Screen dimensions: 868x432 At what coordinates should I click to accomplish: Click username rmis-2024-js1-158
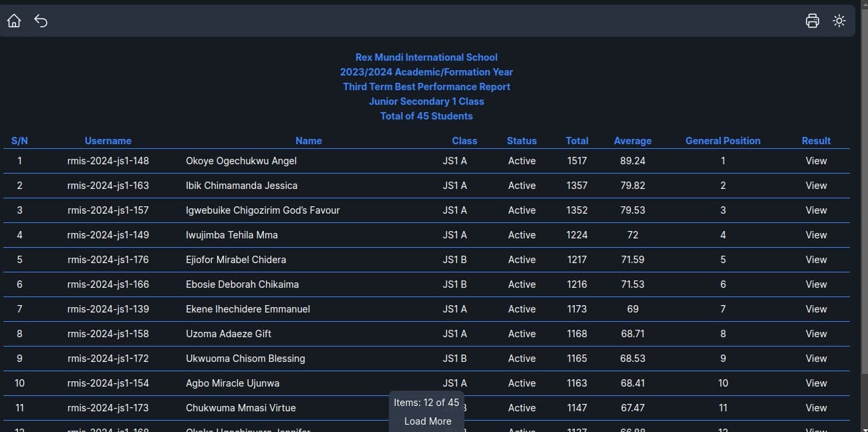(108, 334)
